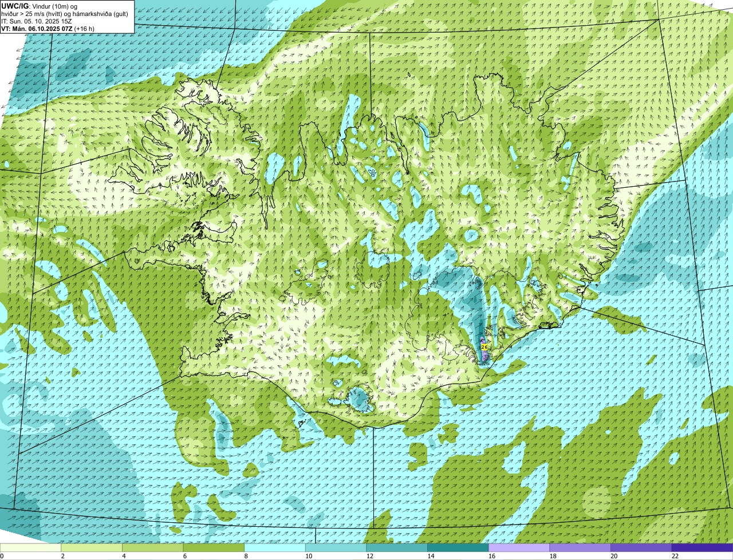Click the dark teal 14–16 m/s legend swatch

[458, 547]
